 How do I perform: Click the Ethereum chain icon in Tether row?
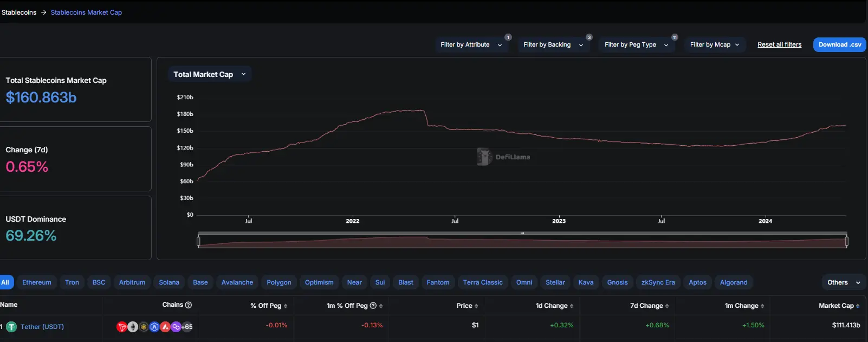(133, 327)
